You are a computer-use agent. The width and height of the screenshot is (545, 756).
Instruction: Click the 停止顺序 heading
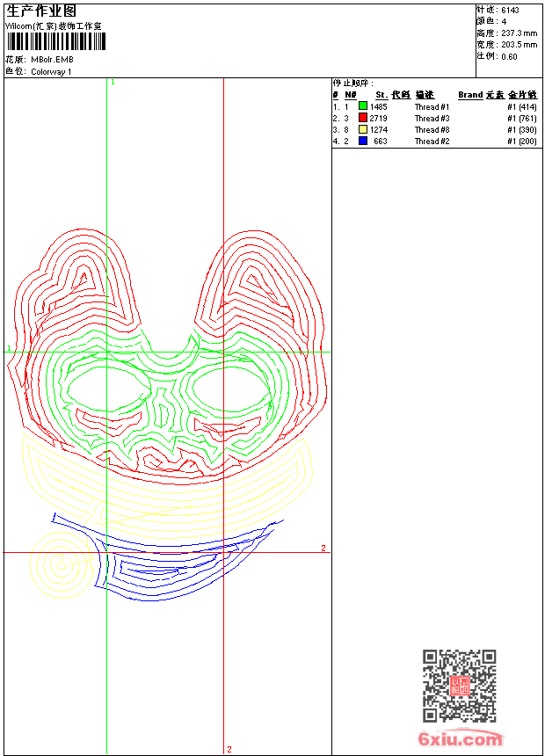click(352, 84)
